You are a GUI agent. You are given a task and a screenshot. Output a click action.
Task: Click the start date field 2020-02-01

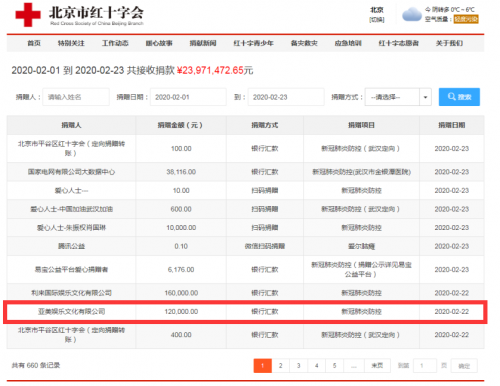(188, 97)
